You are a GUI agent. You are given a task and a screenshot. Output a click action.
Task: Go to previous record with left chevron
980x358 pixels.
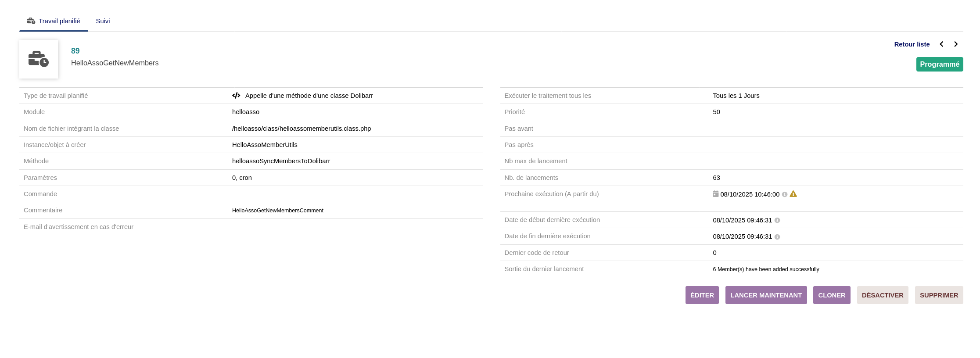click(x=941, y=44)
